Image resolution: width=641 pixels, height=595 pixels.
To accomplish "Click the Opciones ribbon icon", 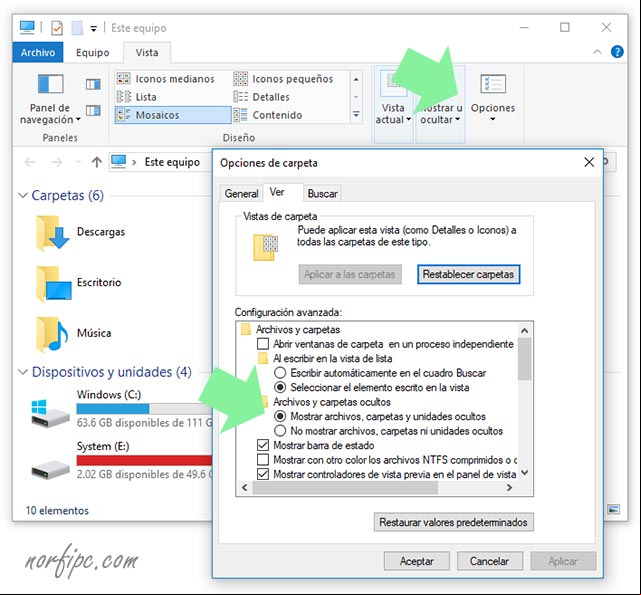I will click(x=493, y=84).
